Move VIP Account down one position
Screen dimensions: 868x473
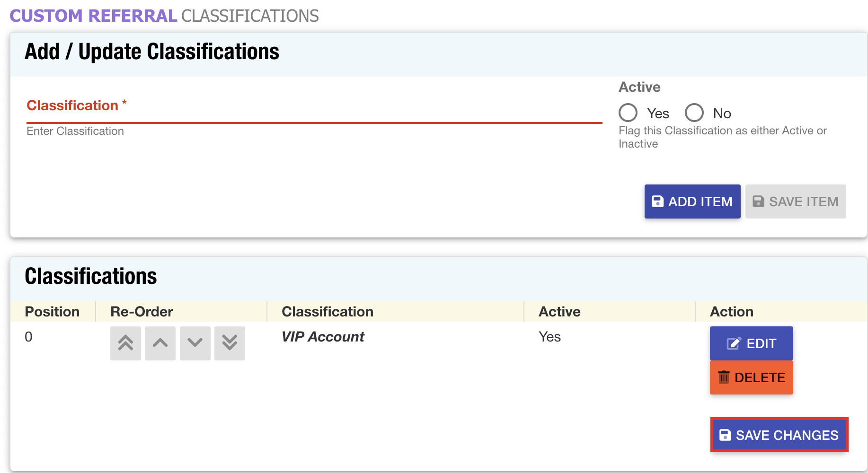tap(195, 343)
